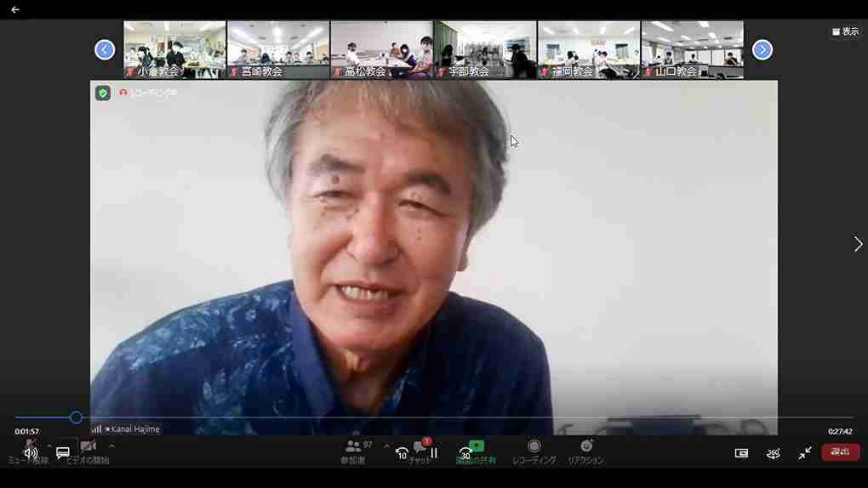Image resolution: width=868 pixels, height=488 pixels.
Task: Select the 宮崎教会 video thumbnail
Action: (x=278, y=50)
